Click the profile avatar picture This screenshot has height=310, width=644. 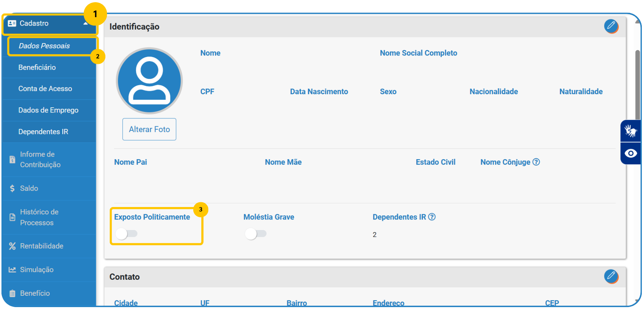(149, 81)
